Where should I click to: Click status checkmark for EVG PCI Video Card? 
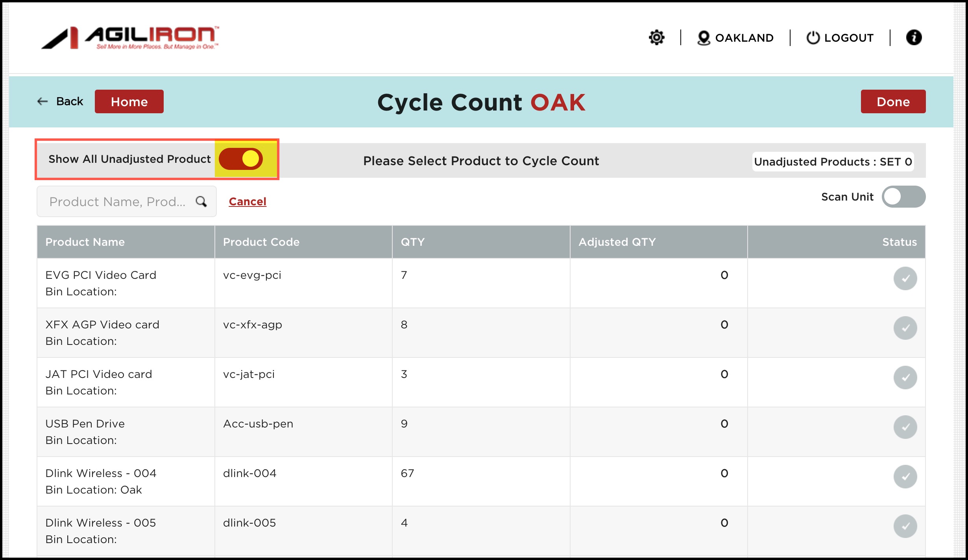tap(905, 278)
